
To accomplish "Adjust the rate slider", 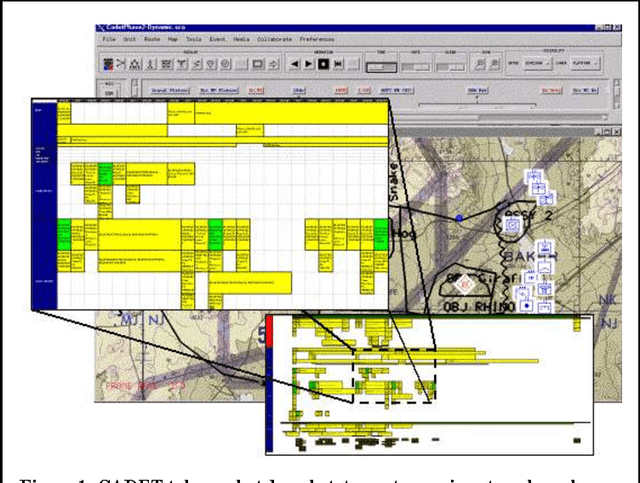I will pos(415,67).
